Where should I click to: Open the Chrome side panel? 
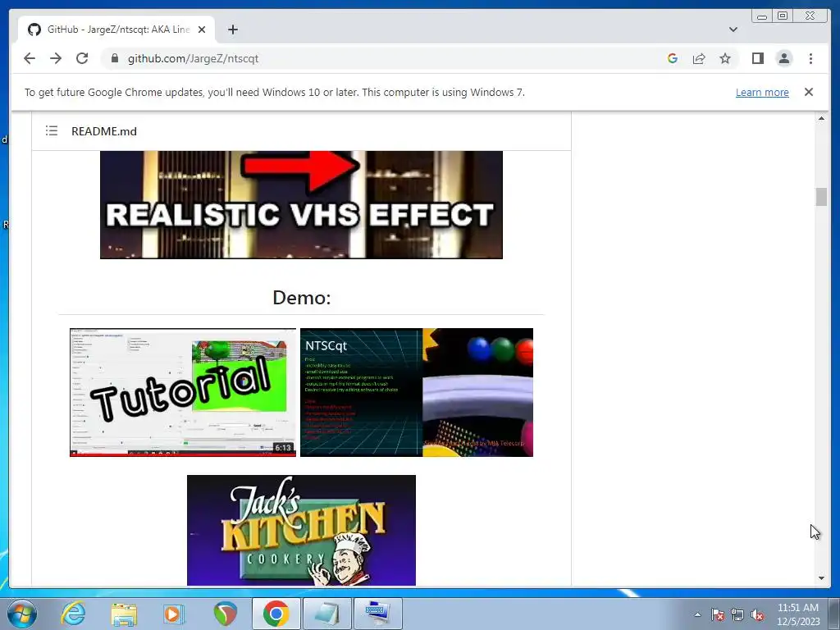[x=757, y=58]
